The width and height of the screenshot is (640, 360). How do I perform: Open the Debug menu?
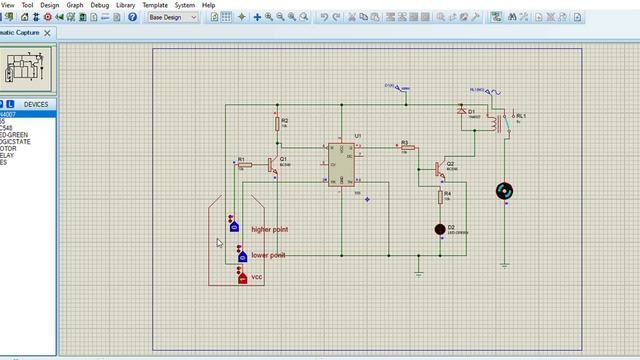click(100, 5)
